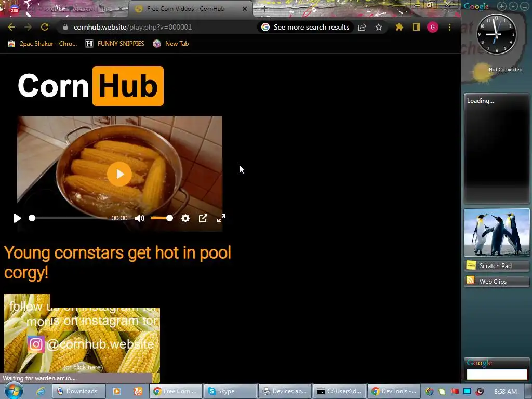532x399 pixels.
Task: Click the CornHub logo
Action: (90, 86)
